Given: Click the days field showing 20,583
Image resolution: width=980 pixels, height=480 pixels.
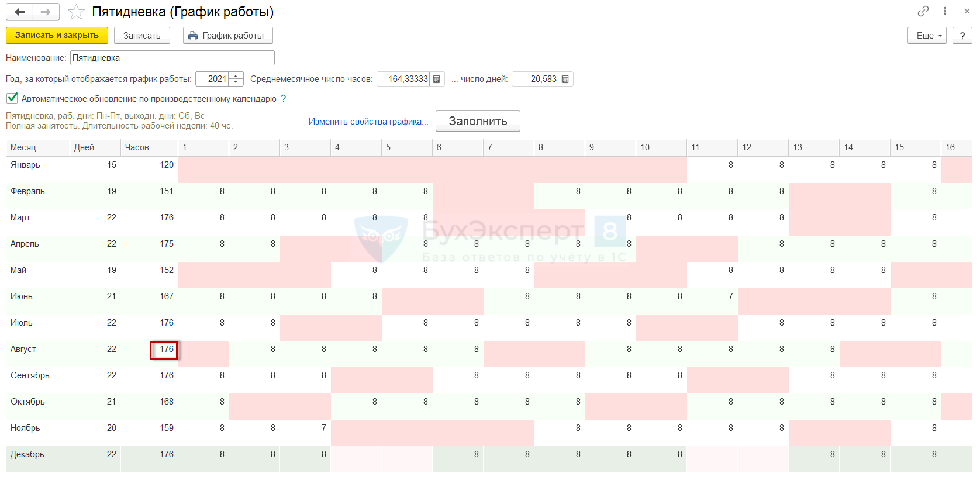Looking at the screenshot, I should pos(535,79).
